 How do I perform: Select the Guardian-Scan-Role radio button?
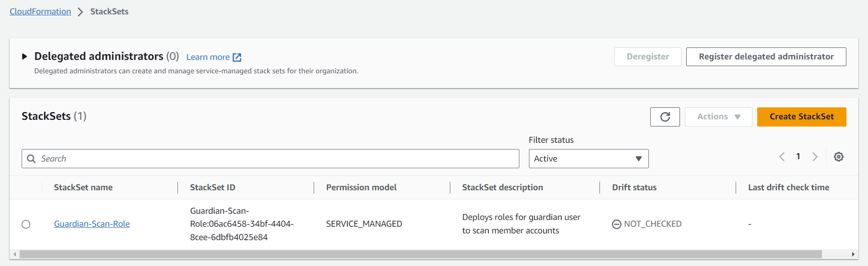(26, 224)
